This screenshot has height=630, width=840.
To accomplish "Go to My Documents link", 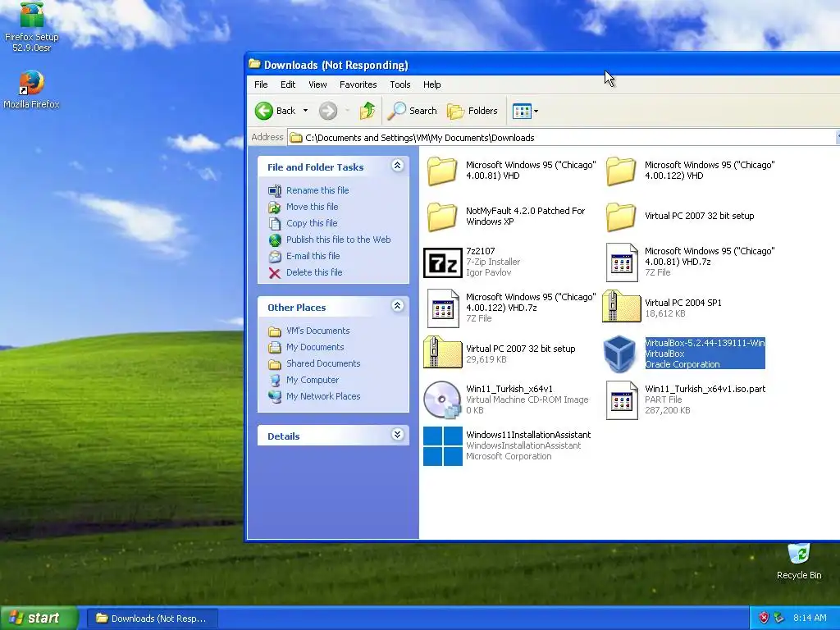I will click(x=315, y=347).
